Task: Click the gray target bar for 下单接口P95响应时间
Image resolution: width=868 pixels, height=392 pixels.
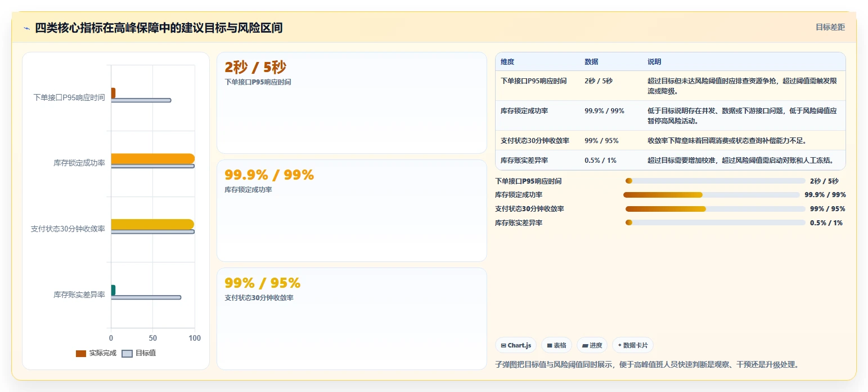Action: click(141, 100)
